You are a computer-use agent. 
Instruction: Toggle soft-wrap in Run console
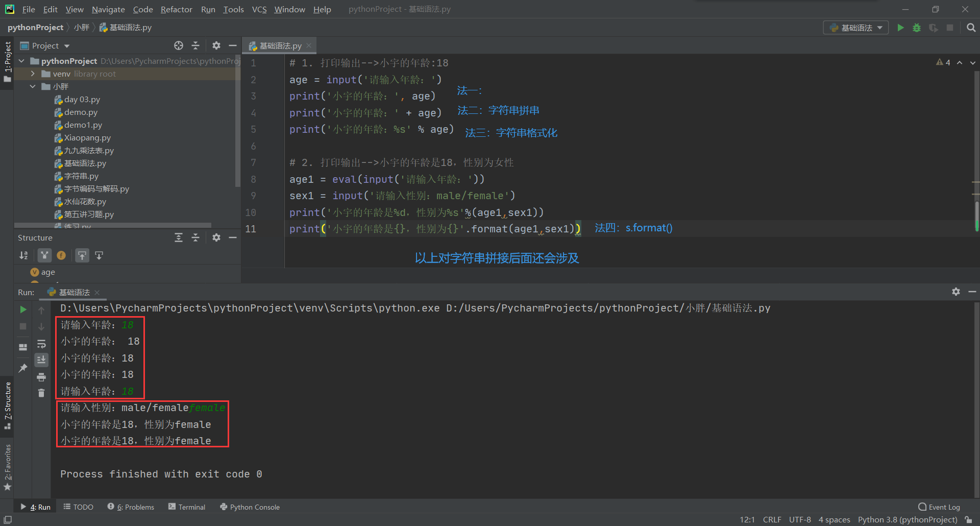coord(41,344)
